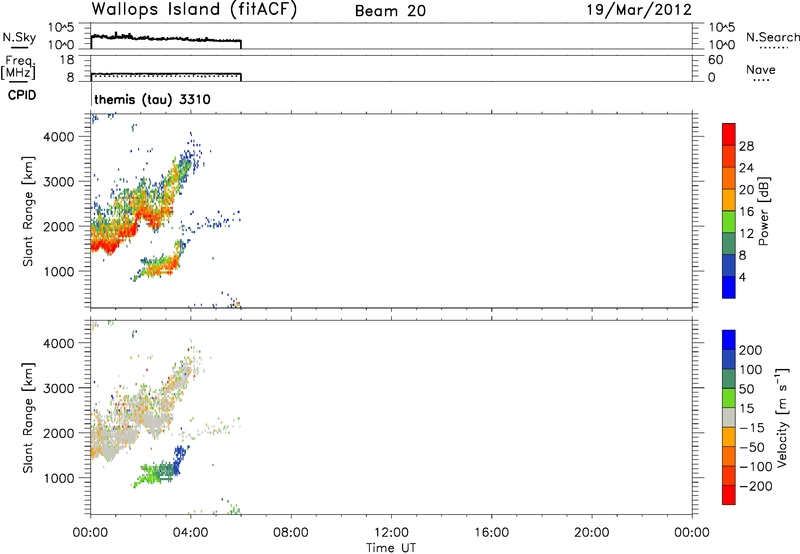The height and width of the screenshot is (554, 800).
Task: Click the '1000' tick on the velocity panel axis
Action: tap(59, 478)
